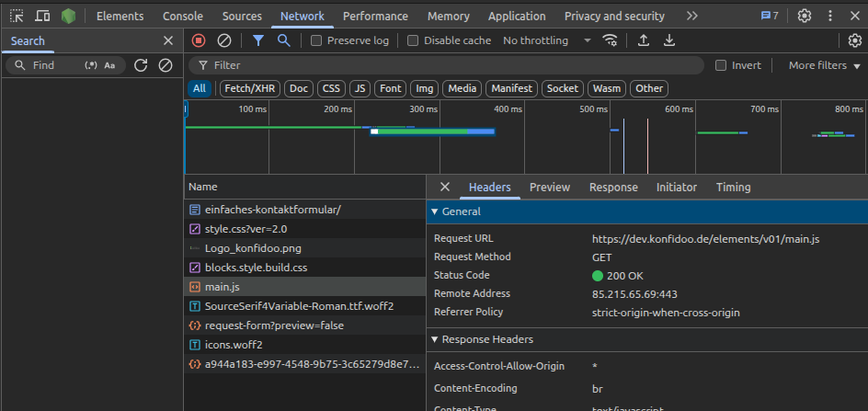
Task: Open the Timing tab of request details
Action: 734,188
